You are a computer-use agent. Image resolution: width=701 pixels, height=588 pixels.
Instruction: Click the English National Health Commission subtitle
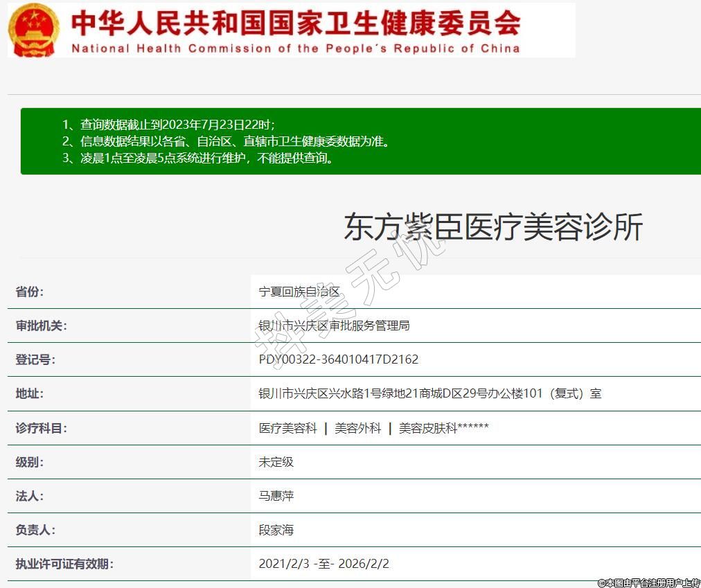pos(296,48)
